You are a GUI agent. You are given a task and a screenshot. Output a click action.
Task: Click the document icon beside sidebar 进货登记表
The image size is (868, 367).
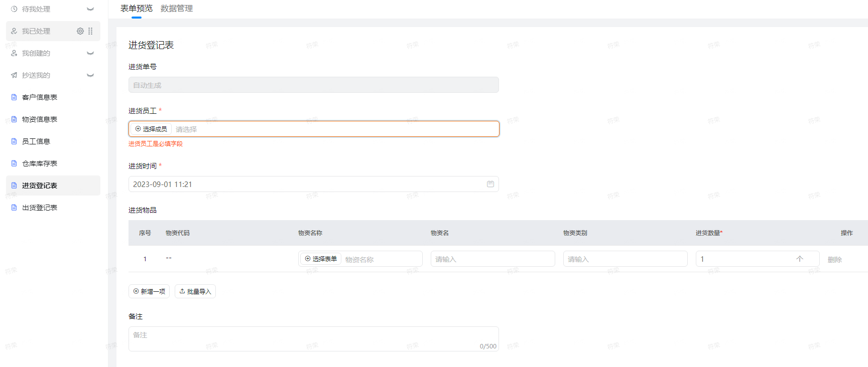[x=14, y=186]
